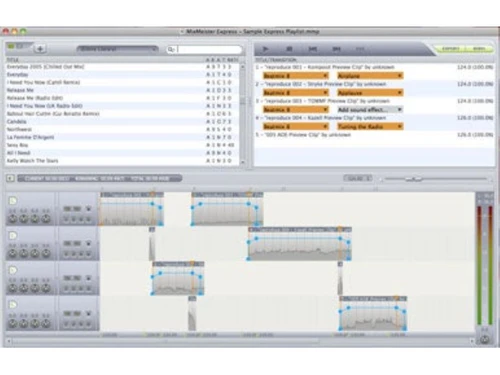Click the magnifier icon in the search field
Screen dimensions: 500x375
(x=171, y=49)
